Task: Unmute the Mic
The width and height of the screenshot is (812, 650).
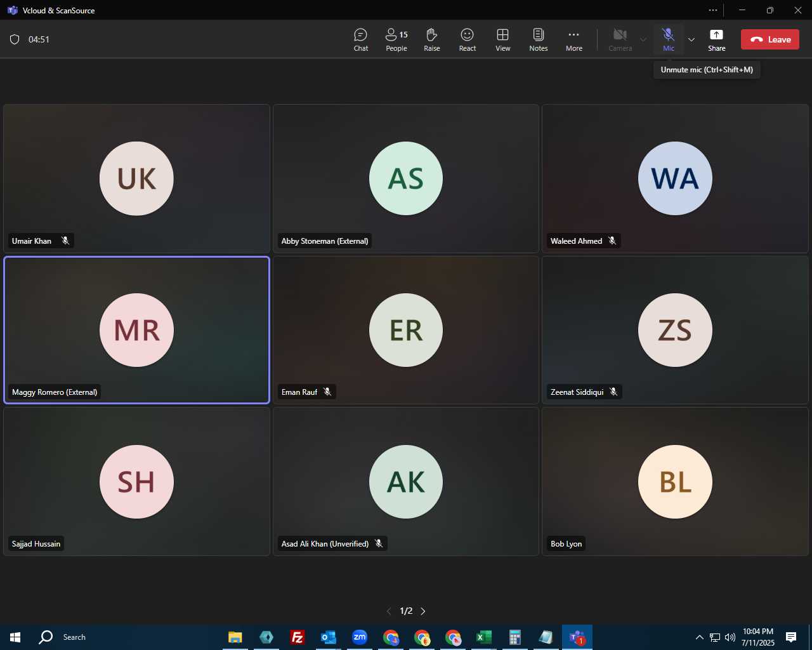Action: pos(669,39)
